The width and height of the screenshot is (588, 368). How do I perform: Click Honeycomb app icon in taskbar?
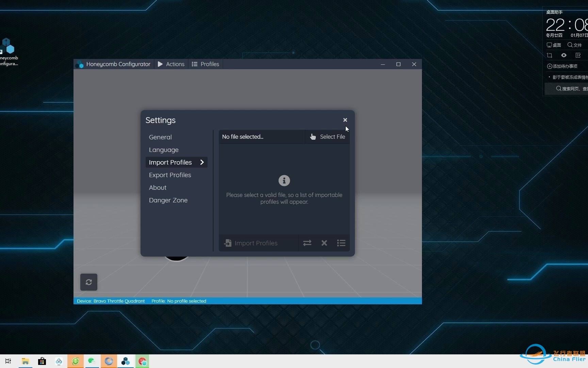click(126, 361)
